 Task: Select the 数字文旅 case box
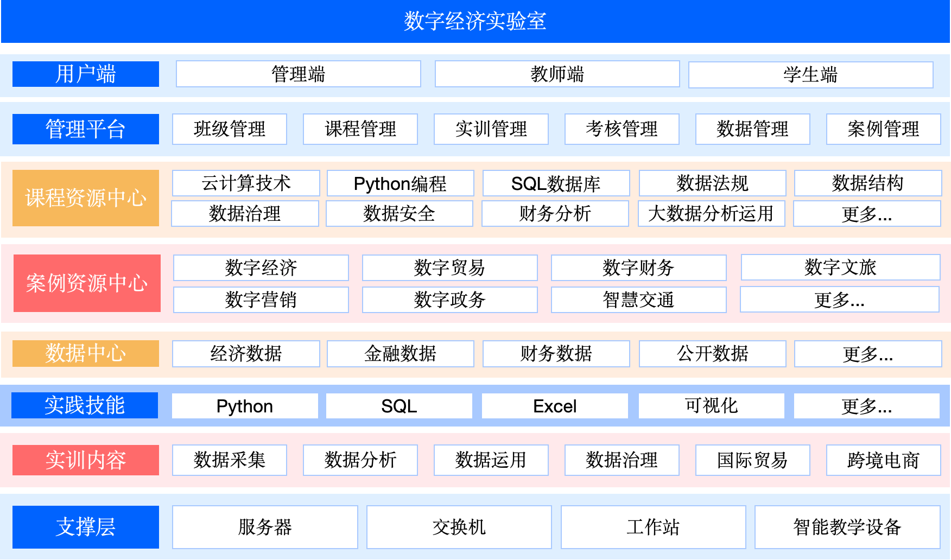841,268
